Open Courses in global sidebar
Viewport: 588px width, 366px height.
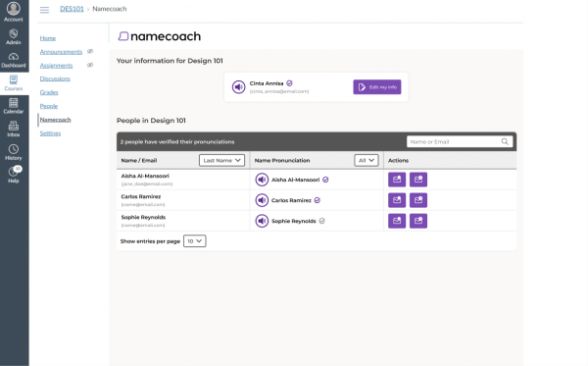click(x=14, y=83)
